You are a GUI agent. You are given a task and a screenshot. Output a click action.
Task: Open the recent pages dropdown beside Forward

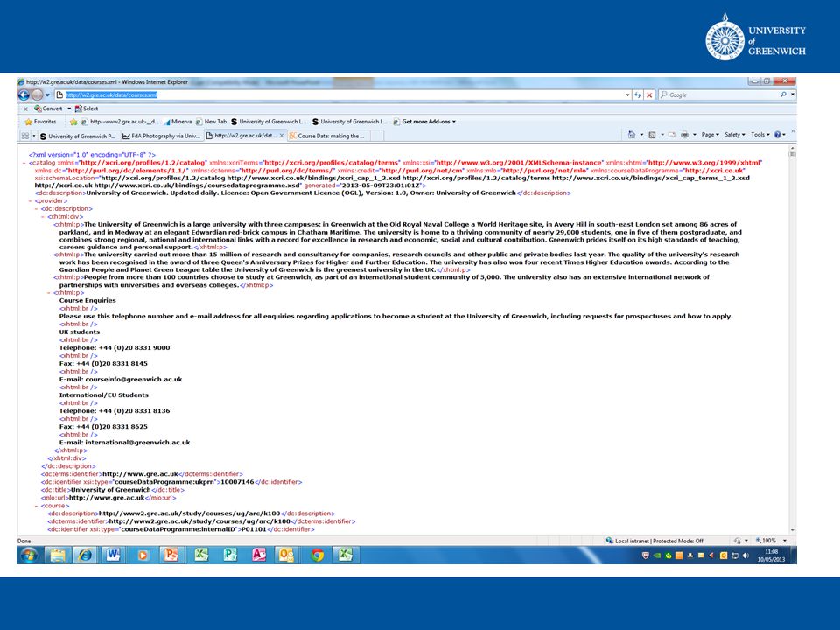tap(47, 94)
